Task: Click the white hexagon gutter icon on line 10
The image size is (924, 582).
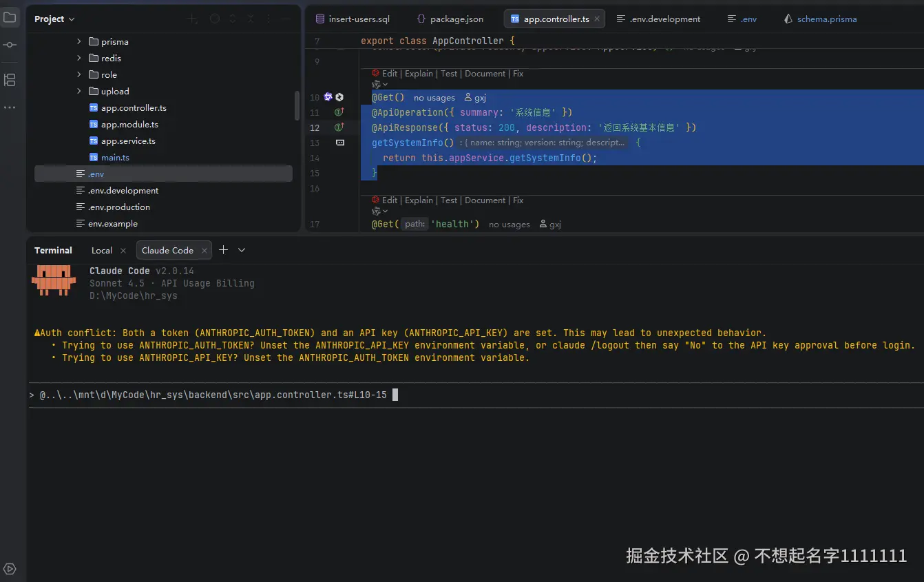Action: click(339, 97)
